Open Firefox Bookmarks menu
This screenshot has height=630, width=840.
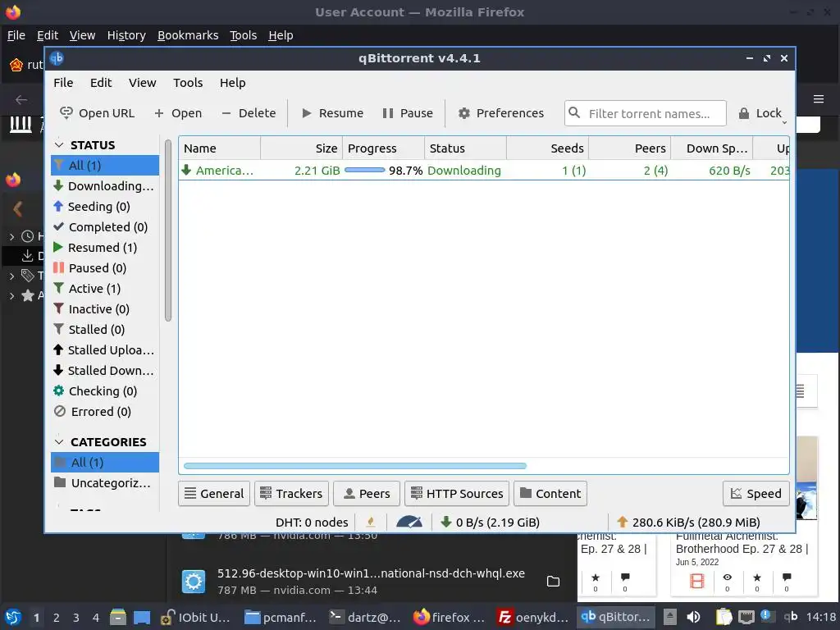click(x=188, y=35)
